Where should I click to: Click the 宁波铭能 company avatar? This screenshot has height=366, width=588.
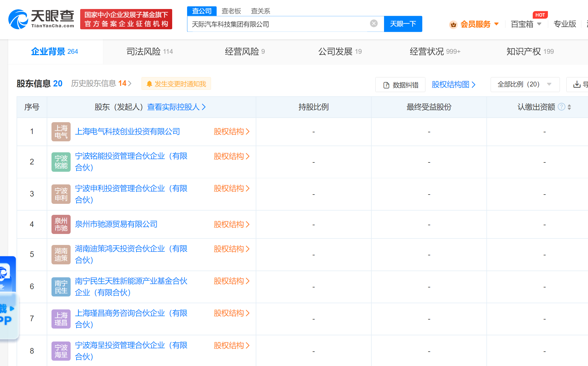(61, 162)
